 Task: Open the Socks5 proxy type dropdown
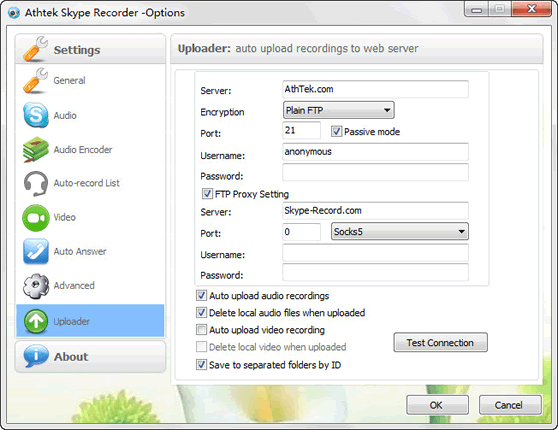[x=400, y=232]
